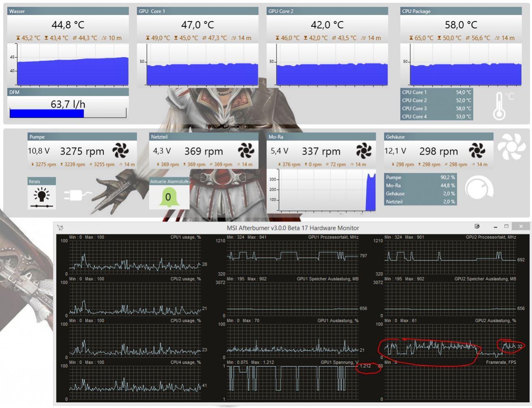The width and height of the screenshot is (532, 408).
Task: Click the CPU4 usage graph in Afterburner
Action: [135, 382]
